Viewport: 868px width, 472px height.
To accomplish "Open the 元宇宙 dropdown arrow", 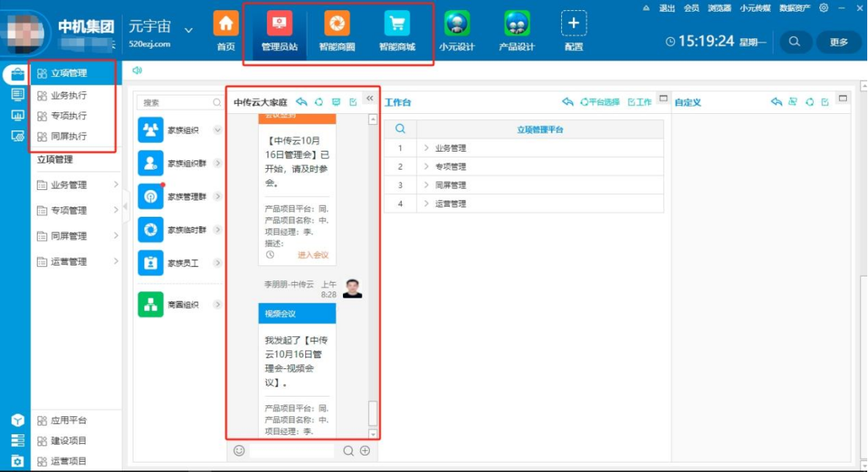I will [188, 30].
